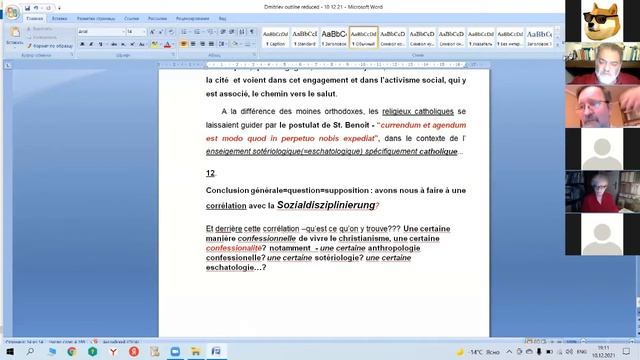Toggle center text alignment
640x360 pixels.
tap(193, 44)
